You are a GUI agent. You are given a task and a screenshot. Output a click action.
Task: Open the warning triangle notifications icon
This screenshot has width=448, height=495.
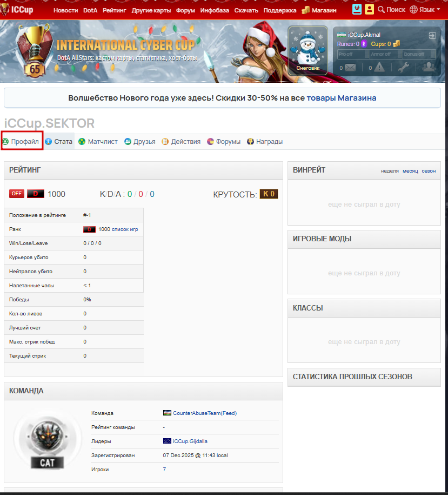(x=379, y=67)
